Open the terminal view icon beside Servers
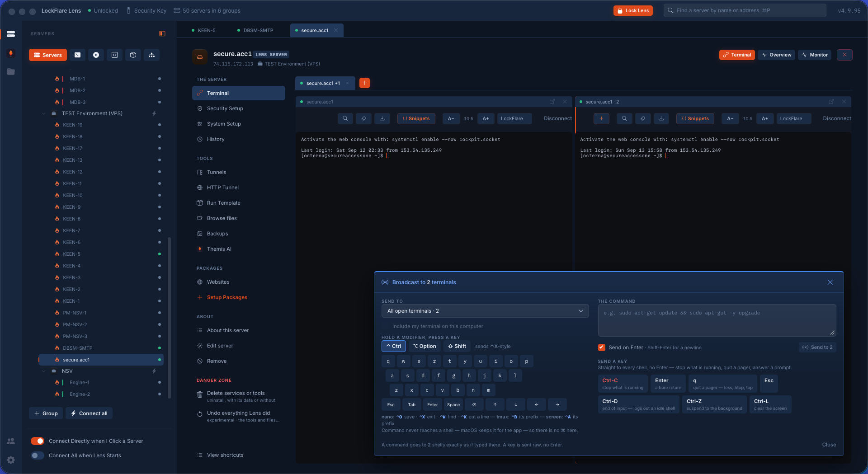 [78, 55]
